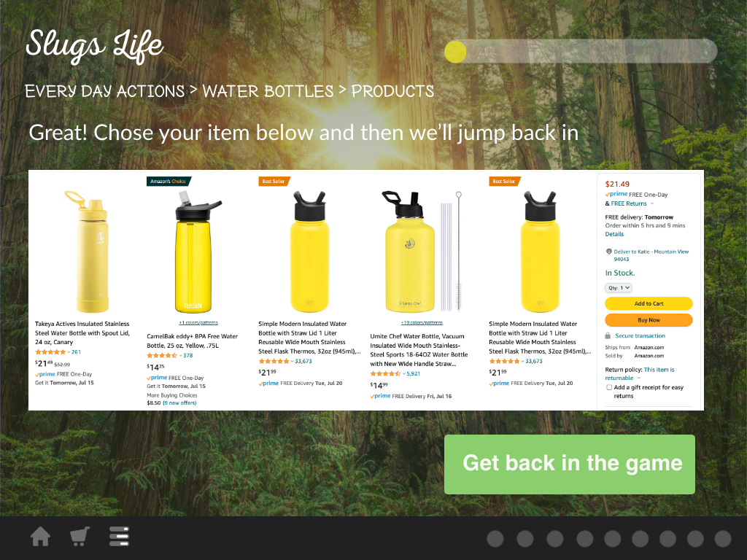Select the first progress dot in bottom bar

click(x=495, y=539)
